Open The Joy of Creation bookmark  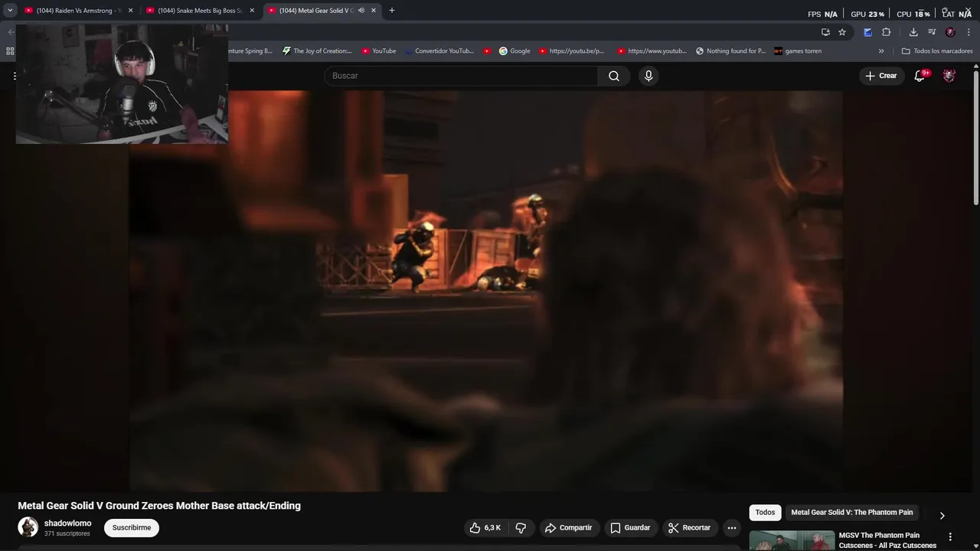[317, 51]
